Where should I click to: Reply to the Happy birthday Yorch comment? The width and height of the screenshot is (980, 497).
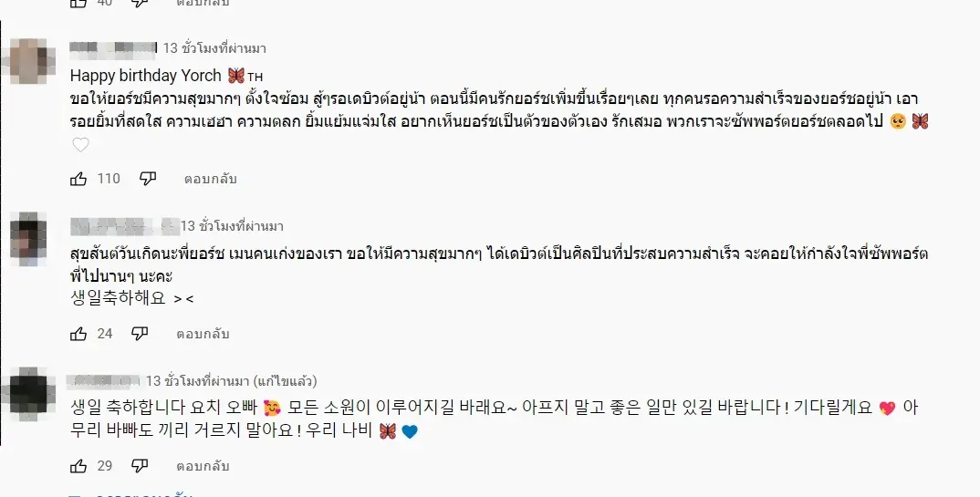[x=210, y=180]
